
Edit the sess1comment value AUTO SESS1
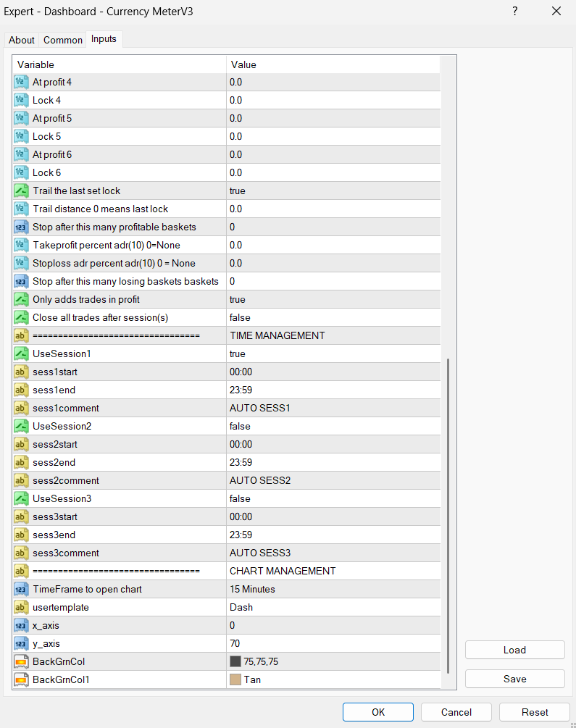pyautogui.click(x=333, y=408)
